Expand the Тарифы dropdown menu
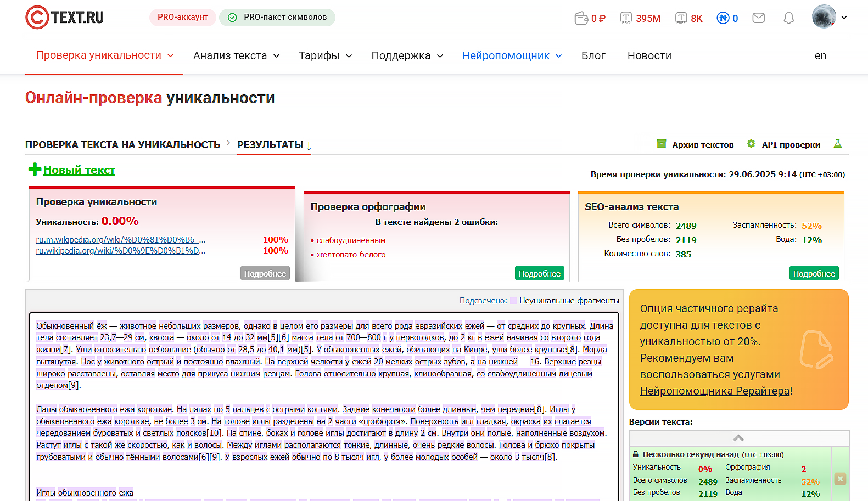Screen dimensions: 868x501 pos(325,55)
